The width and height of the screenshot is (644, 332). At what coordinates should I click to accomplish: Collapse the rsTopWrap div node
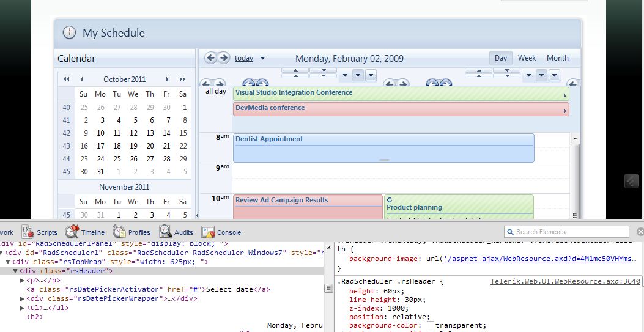pyautogui.click(x=8, y=262)
